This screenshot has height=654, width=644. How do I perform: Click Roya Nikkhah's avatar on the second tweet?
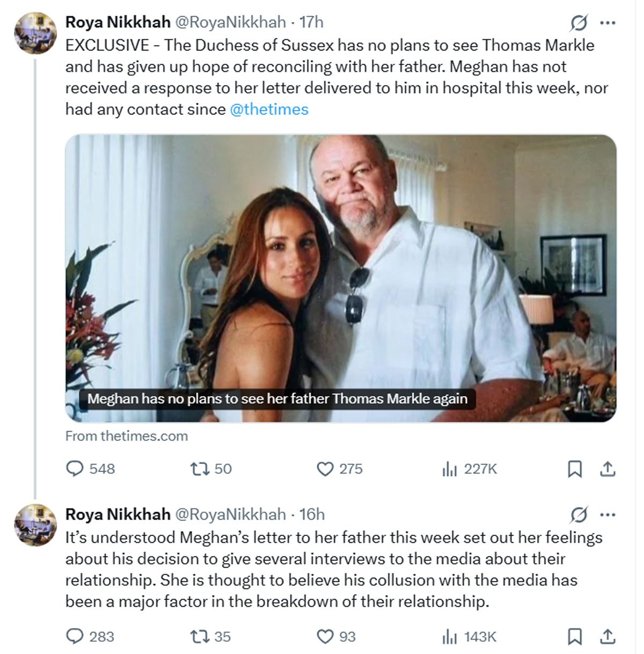coord(35,525)
